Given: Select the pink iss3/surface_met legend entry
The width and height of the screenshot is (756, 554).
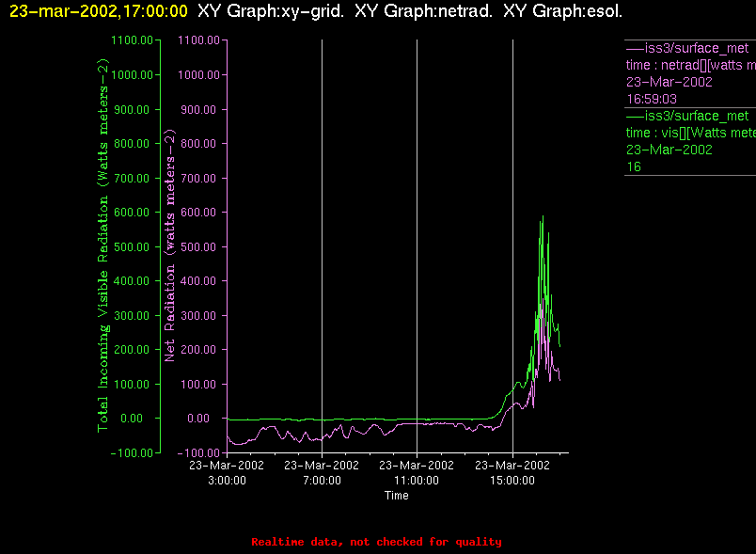Looking at the screenshot, I should click(x=687, y=48).
